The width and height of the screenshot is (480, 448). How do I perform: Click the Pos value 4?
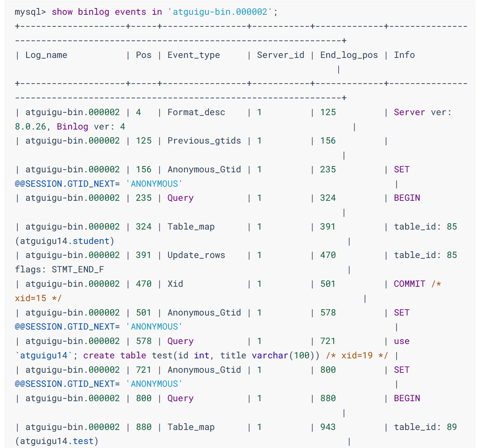(138, 112)
